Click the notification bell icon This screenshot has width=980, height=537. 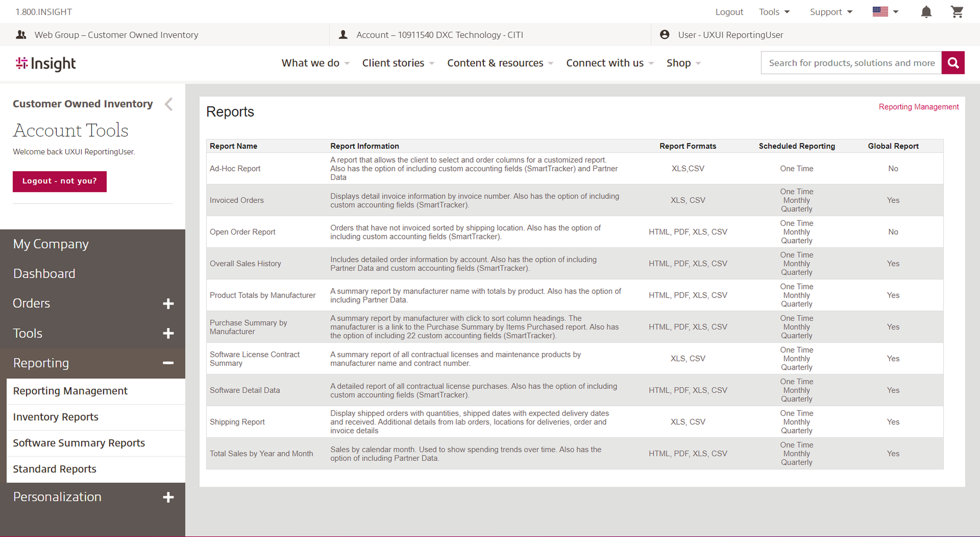click(926, 12)
